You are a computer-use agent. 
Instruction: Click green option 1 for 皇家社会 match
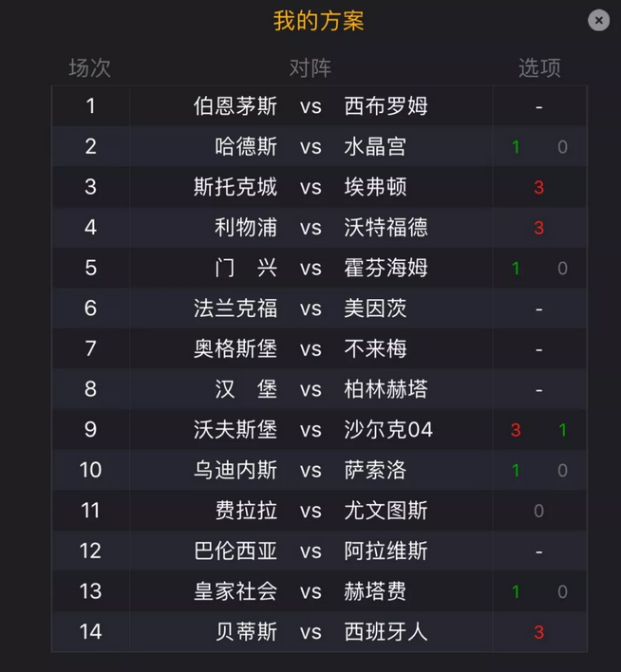[x=516, y=592]
